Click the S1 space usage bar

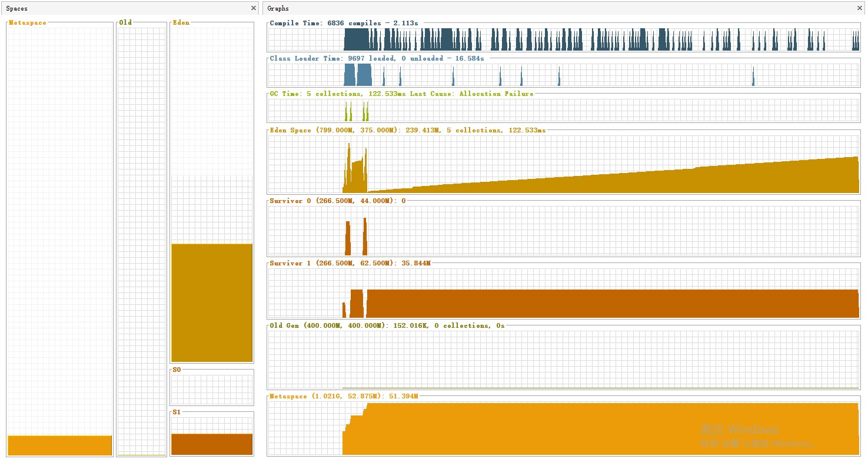(x=212, y=444)
